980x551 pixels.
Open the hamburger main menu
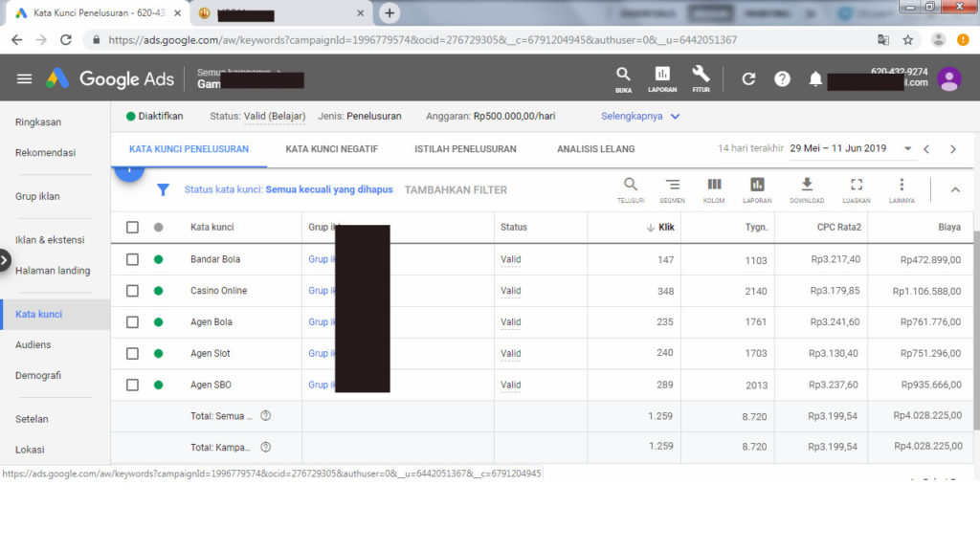pos(24,78)
